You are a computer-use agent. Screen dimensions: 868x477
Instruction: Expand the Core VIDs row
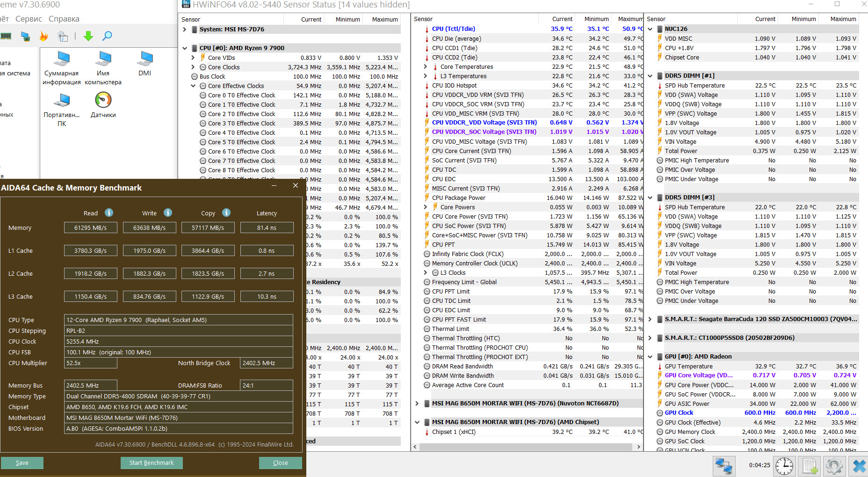193,58
